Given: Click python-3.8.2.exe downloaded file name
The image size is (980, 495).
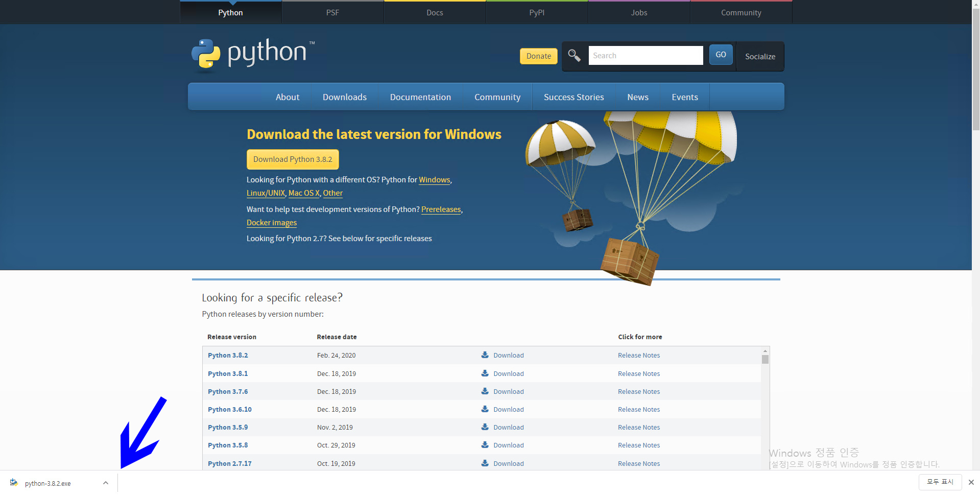Looking at the screenshot, I should 48,483.
